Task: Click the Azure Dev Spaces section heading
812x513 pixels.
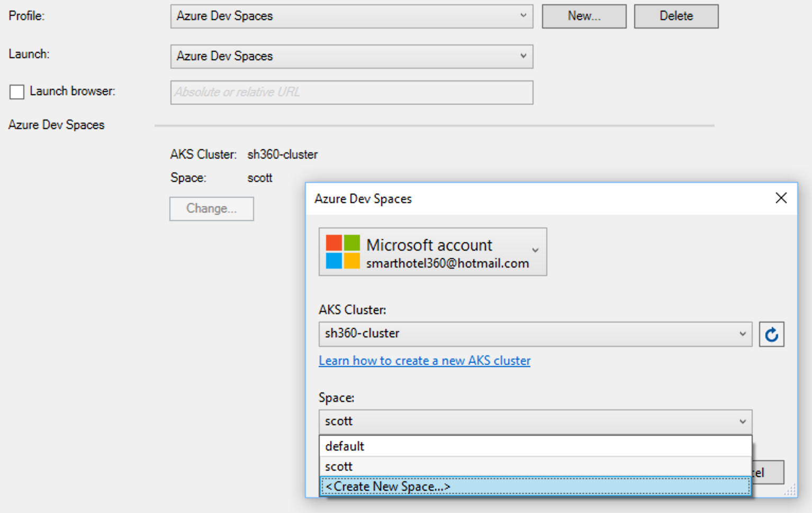Action: (x=56, y=125)
